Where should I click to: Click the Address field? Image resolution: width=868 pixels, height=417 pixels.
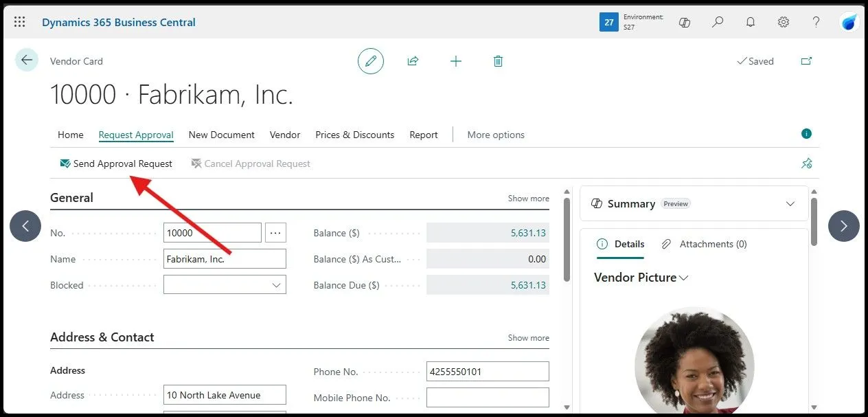tap(225, 395)
